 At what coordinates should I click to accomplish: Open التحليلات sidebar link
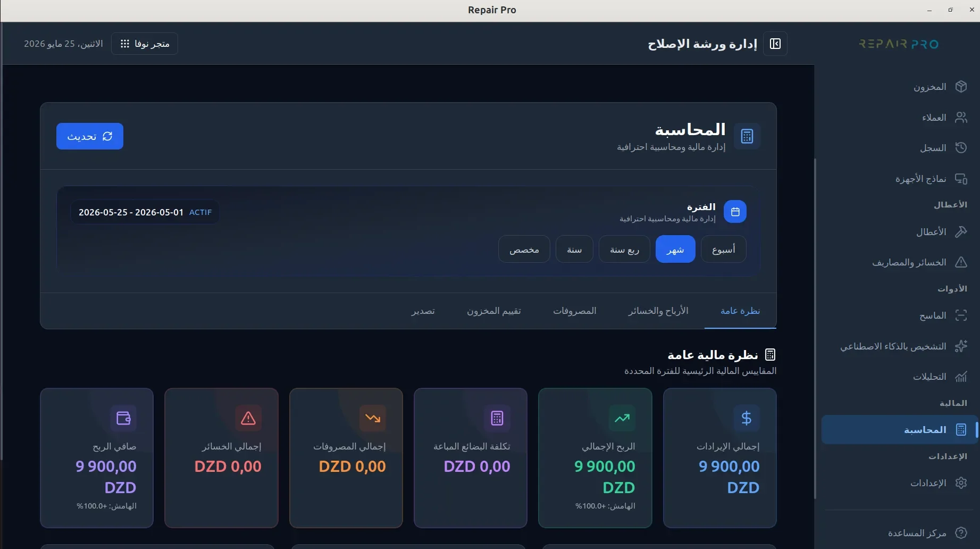(900, 377)
